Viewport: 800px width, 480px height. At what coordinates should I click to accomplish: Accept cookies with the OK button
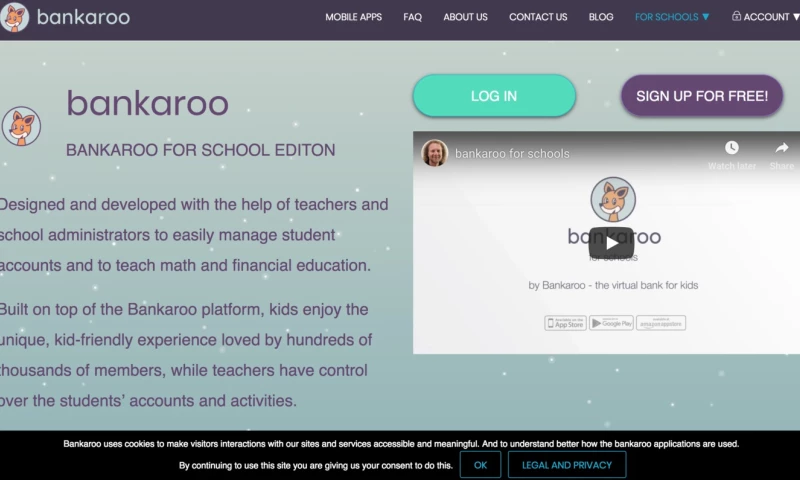tap(480, 465)
